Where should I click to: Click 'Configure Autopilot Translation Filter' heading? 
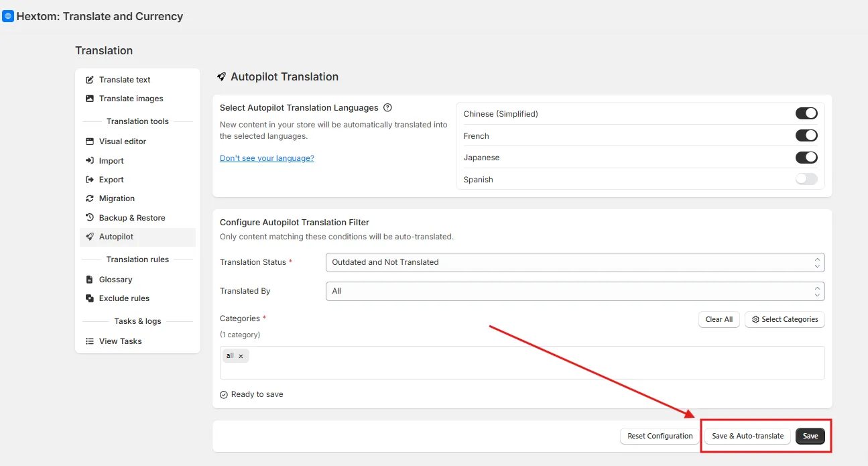(x=294, y=222)
